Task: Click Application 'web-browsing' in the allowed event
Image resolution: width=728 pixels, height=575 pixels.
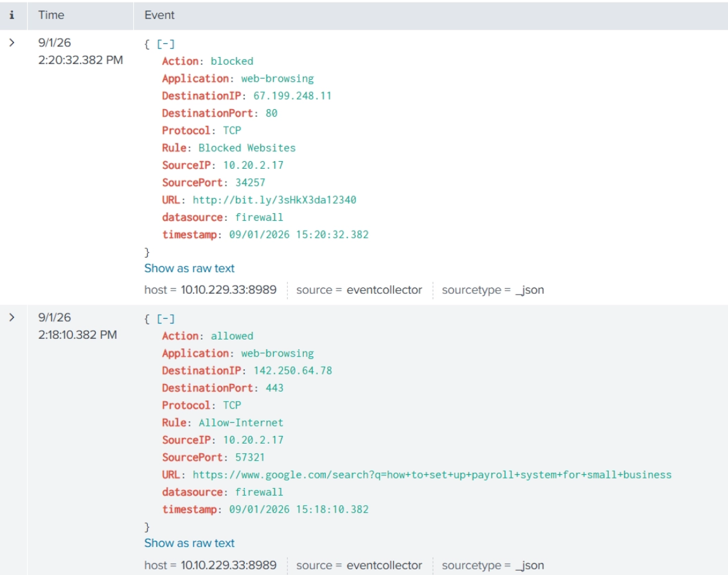Action: point(277,354)
